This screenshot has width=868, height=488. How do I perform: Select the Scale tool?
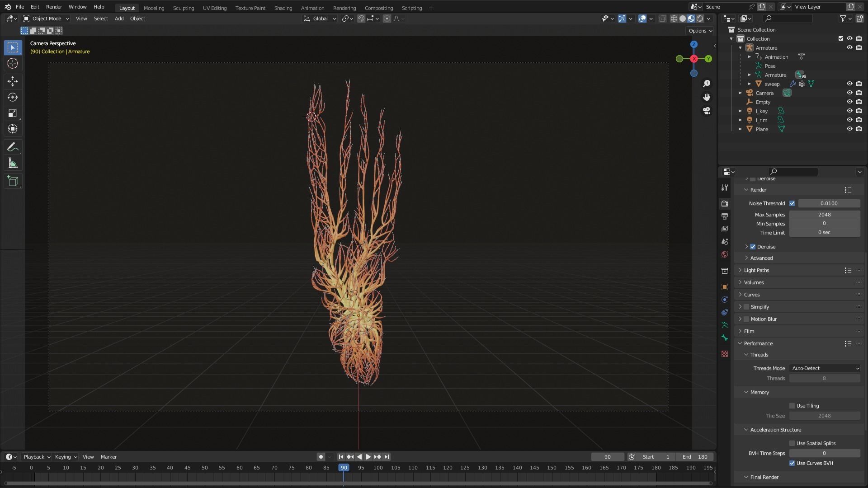(13, 113)
